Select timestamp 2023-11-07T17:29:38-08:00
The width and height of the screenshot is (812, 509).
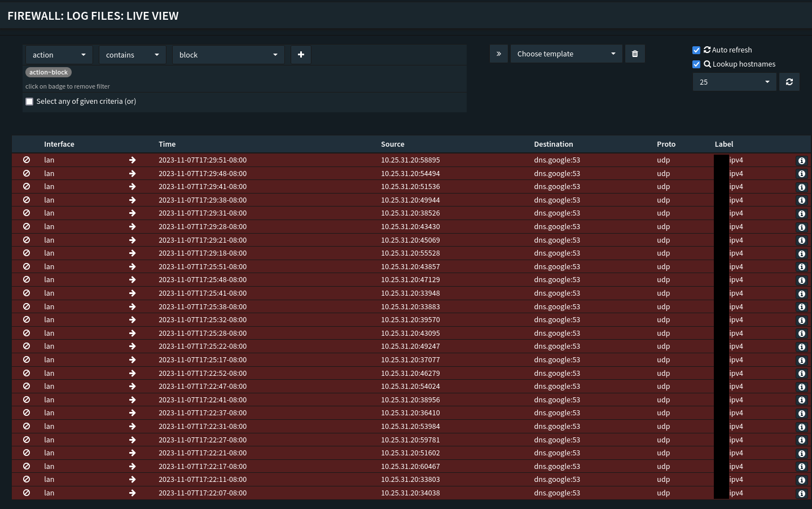pos(203,200)
